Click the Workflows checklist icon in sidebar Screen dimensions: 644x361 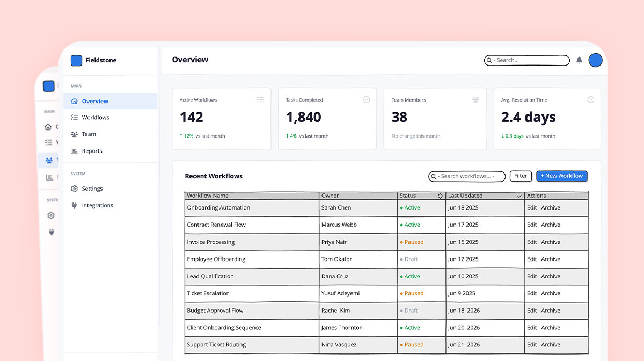coord(75,117)
